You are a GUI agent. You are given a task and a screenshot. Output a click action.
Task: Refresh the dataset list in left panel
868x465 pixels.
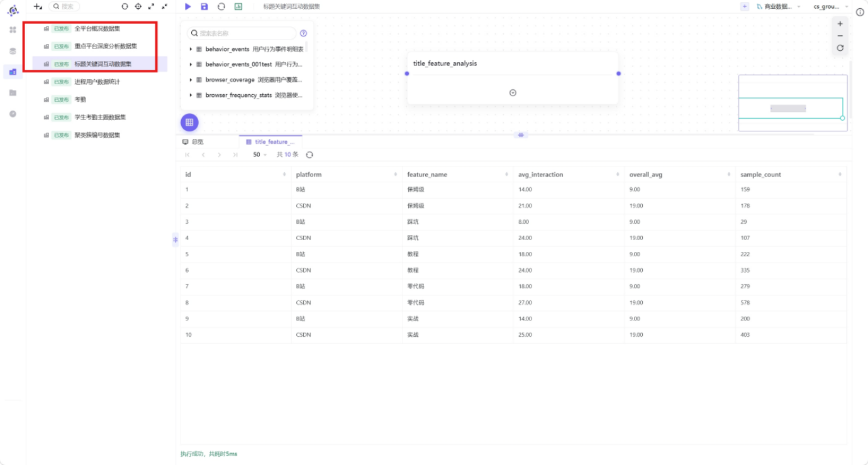point(125,6)
